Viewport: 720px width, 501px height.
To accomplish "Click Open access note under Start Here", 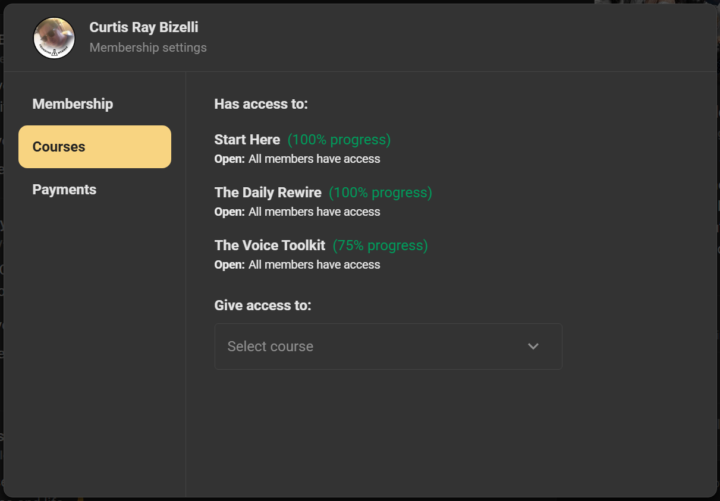I will [x=297, y=159].
